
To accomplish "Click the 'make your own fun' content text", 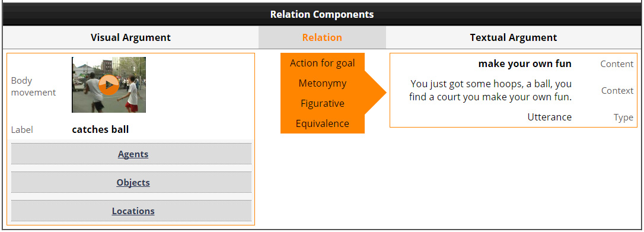I will pyautogui.click(x=525, y=64).
